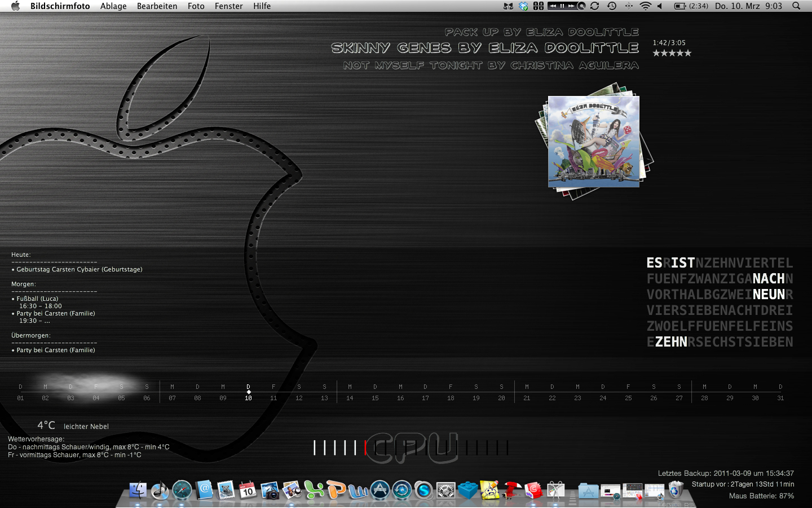Open the Address Book dock icon
The width and height of the screenshot is (812, 508).
click(x=204, y=490)
